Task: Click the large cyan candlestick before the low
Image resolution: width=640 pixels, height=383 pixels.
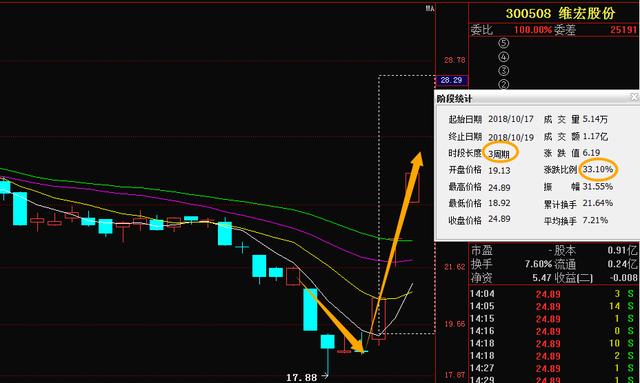Action: (x=310, y=310)
